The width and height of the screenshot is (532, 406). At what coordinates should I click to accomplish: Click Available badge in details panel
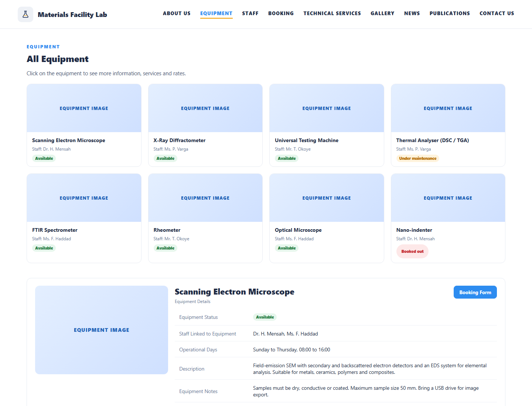point(265,317)
